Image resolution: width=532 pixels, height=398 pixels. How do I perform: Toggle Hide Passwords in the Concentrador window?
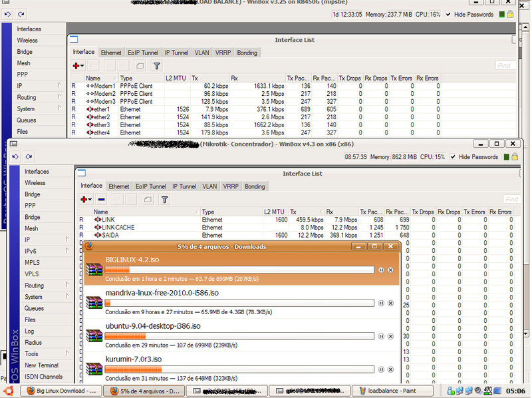453,156
